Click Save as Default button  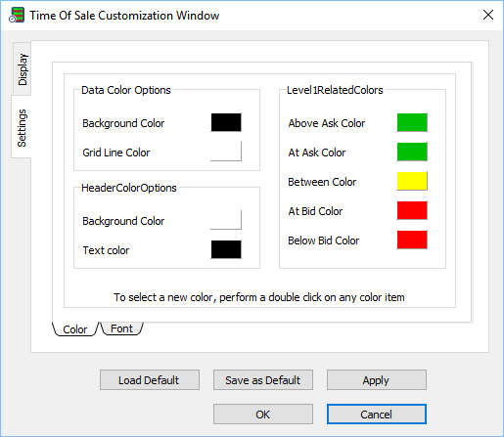click(x=263, y=380)
